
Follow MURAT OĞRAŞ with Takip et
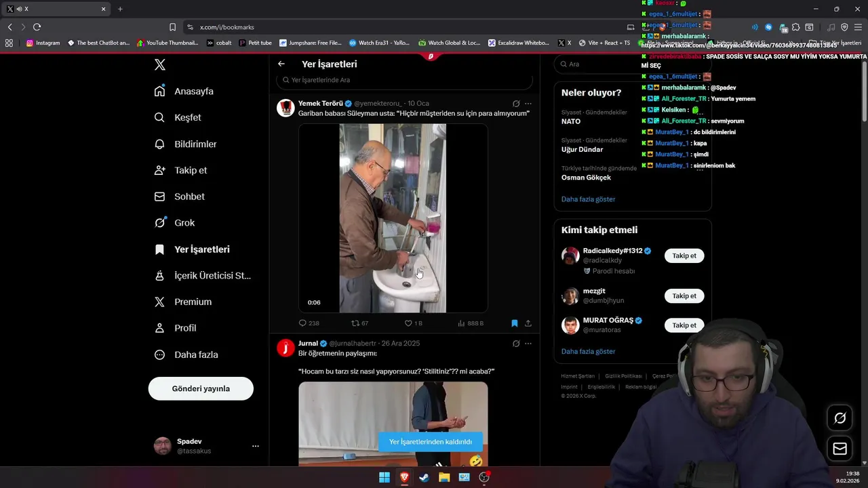(x=684, y=325)
